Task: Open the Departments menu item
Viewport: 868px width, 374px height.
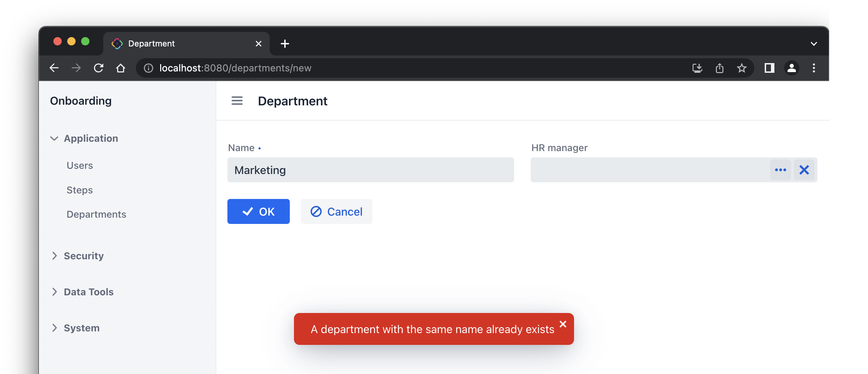Action: [96, 214]
